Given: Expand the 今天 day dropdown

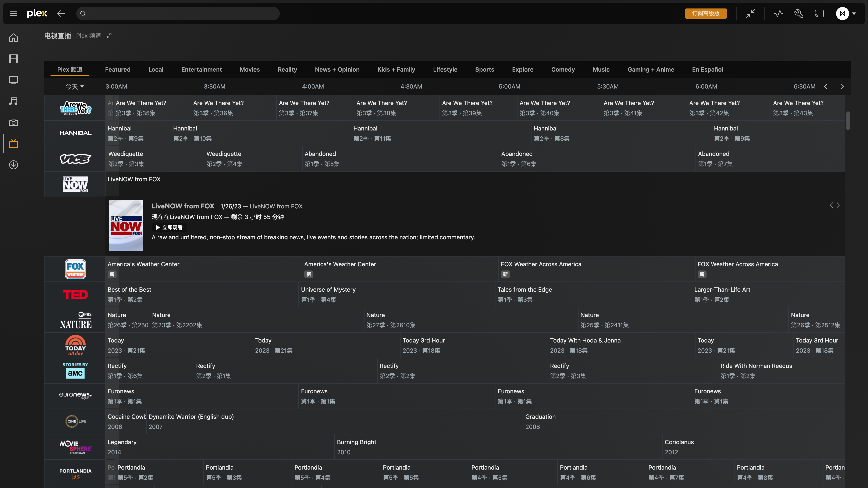Looking at the screenshot, I should pyautogui.click(x=74, y=87).
